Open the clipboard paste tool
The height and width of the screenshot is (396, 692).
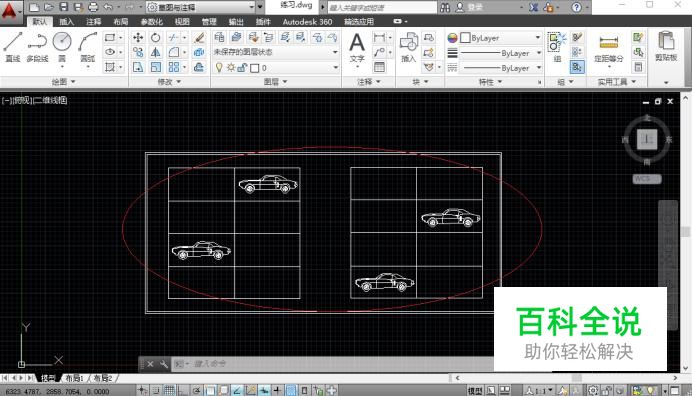coord(666,46)
